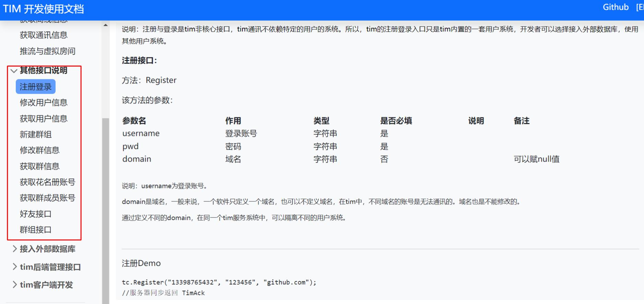Open the 获取花名册账号 page
Image resolution: width=644 pixels, height=304 pixels.
pos(47,182)
